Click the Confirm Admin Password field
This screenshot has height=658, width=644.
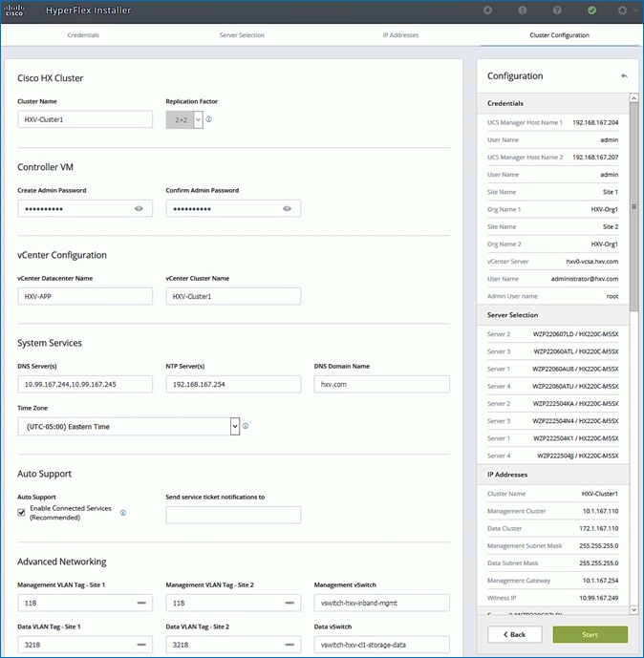233,208
